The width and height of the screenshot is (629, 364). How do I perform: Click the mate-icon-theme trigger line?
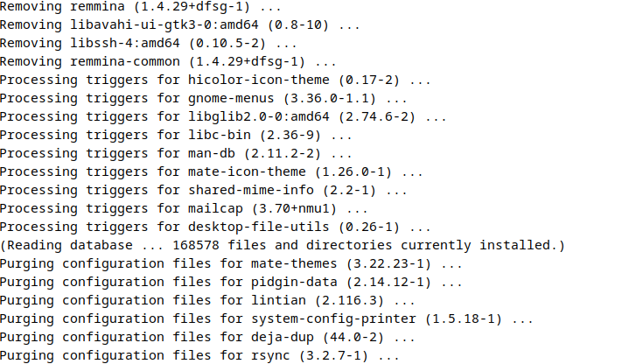212,172
